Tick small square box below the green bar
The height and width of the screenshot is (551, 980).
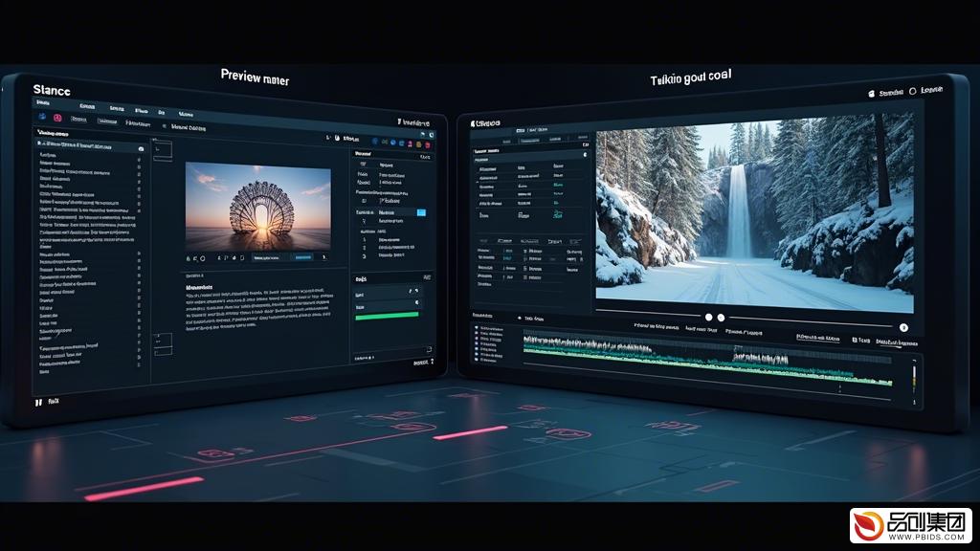[x=429, y=349]
